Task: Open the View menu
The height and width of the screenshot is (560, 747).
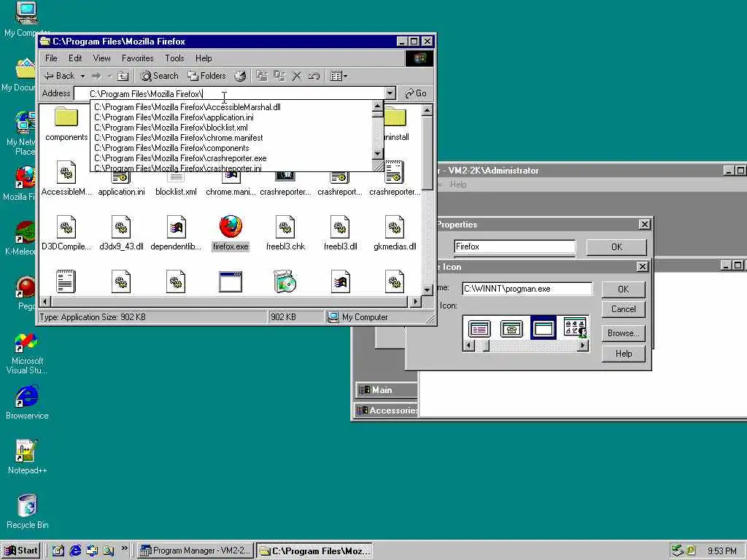Action: [x=101, y=58]
